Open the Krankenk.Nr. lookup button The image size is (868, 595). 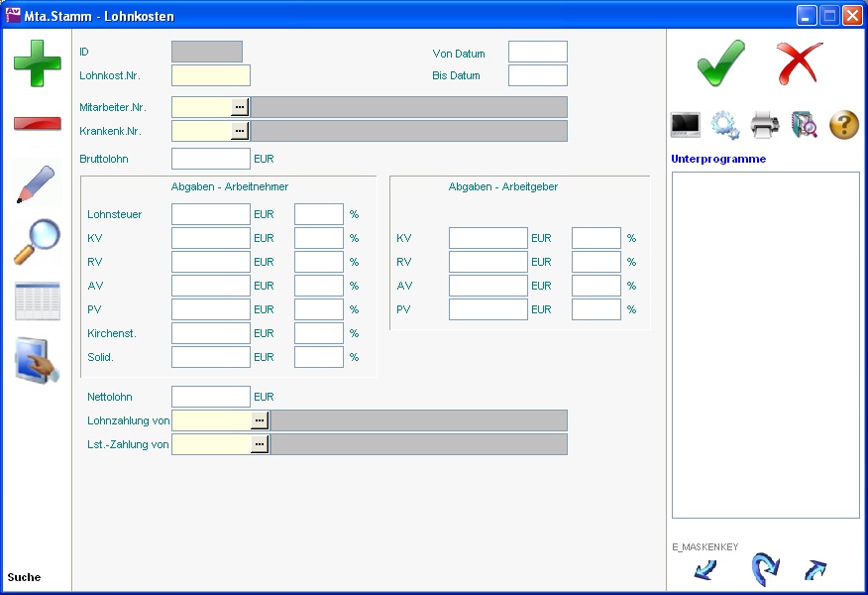pyautogui.click(x=240, y=131)
